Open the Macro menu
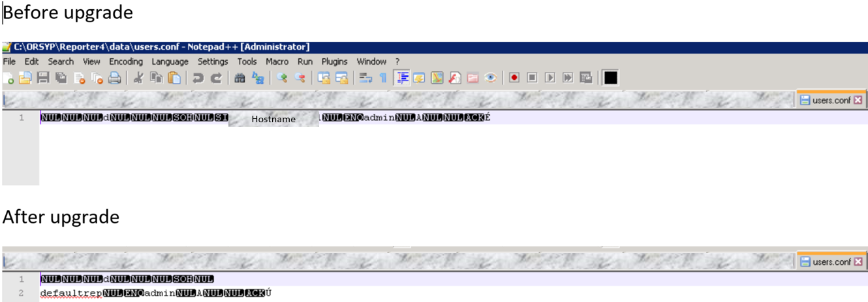 277,61
